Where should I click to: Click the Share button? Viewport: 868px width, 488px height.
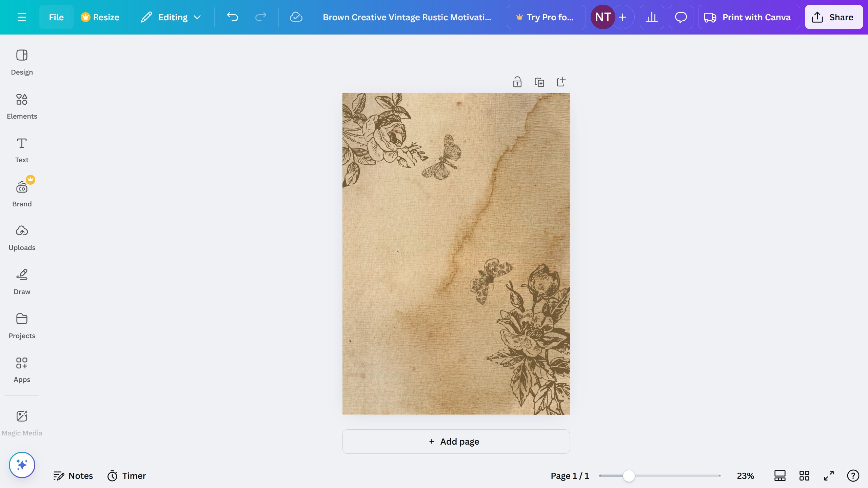[833, 17]
